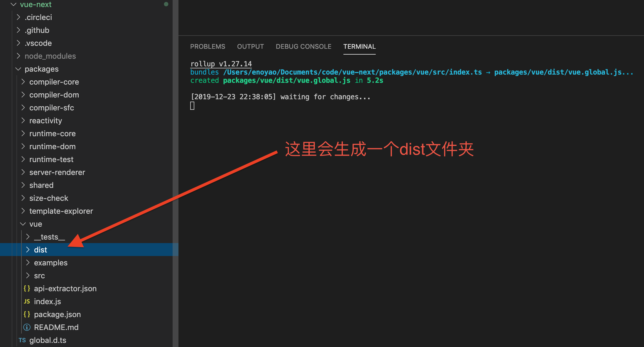
Task: Click the JS icon beside index.js
Action: coord(27,301)
